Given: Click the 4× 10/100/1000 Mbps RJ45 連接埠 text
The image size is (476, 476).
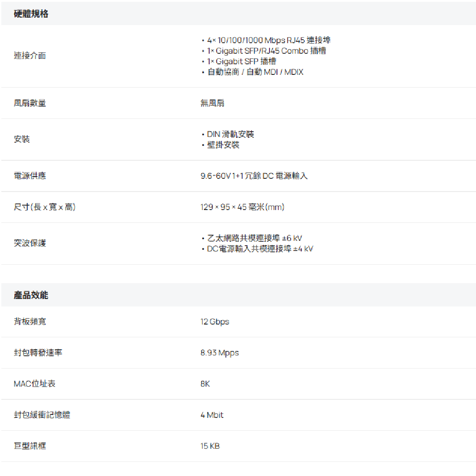Looking at the screenshot, I should click(269, 41).
